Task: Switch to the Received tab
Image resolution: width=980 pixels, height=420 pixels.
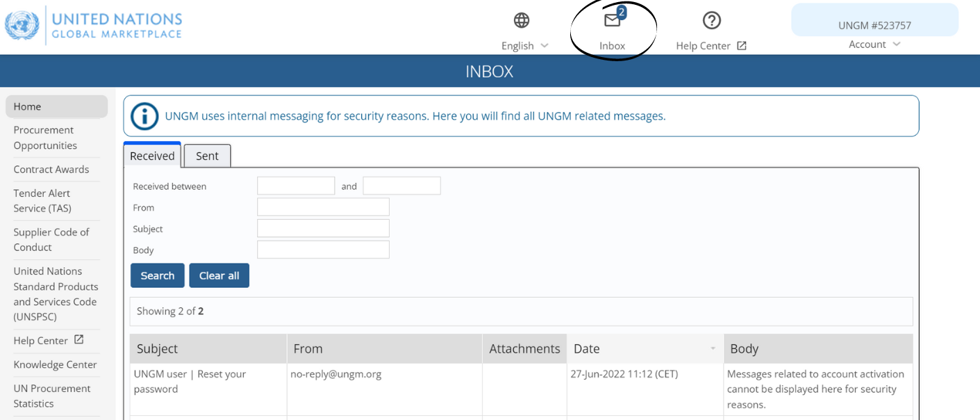Action: click(152, 156)
